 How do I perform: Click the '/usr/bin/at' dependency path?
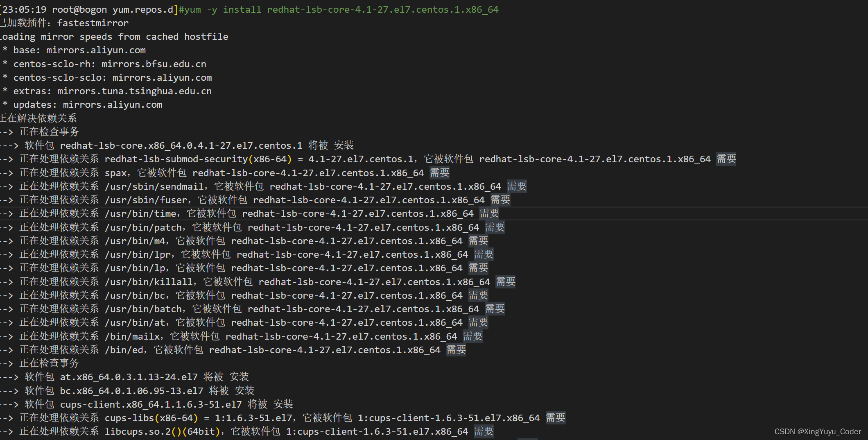(135, 322)
